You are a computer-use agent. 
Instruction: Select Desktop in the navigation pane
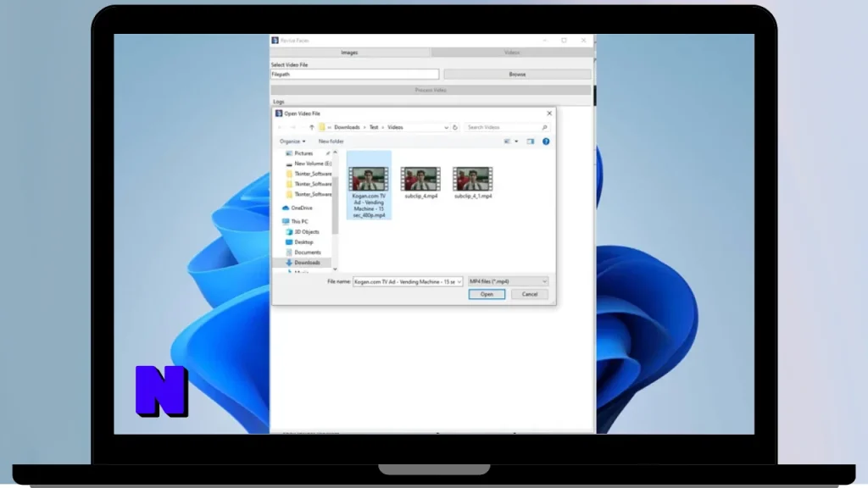(x=299, y=242)
